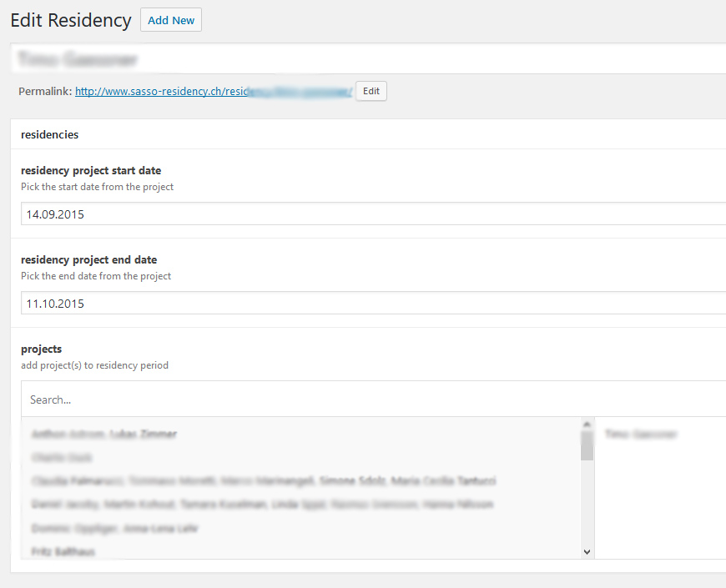This screenshot has height=588, width=726.
Task: Click the projects Search box
Action: coord(367,400)
